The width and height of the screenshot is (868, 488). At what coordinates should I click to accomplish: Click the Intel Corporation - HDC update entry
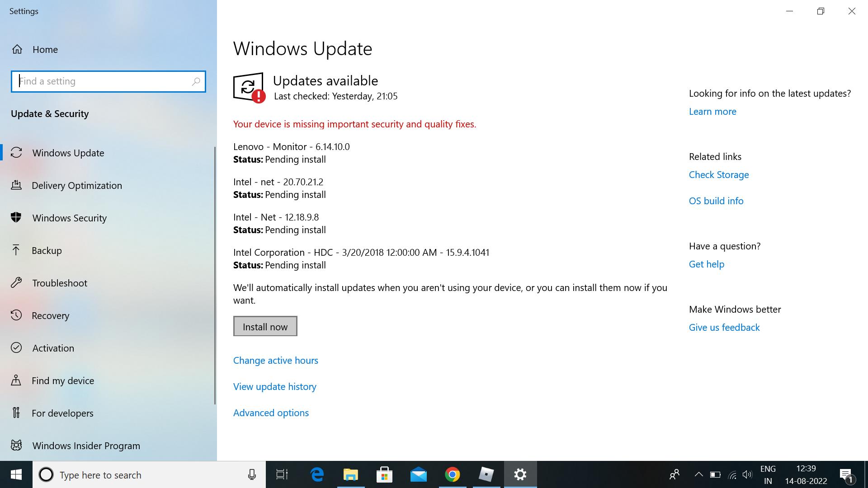(x=361, y=253)
